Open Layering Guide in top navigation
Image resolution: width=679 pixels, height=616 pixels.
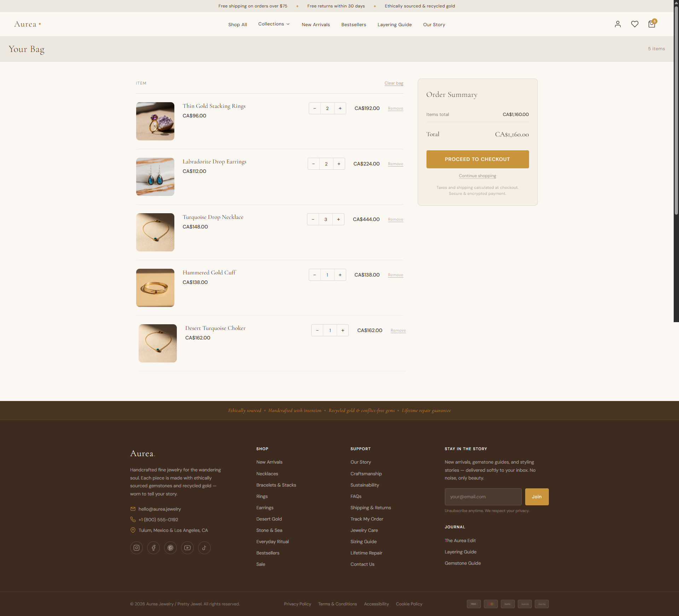coord(395,24)
